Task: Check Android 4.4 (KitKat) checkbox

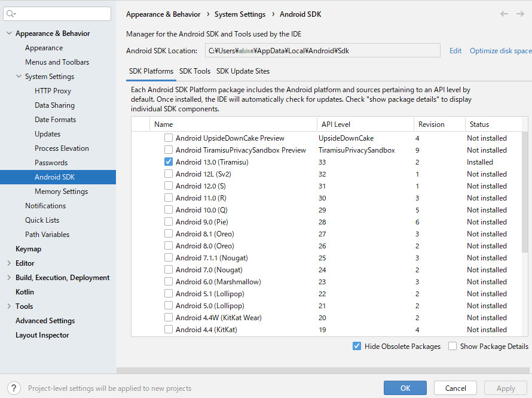Action: pyautogui.click(x=169, y=329)
